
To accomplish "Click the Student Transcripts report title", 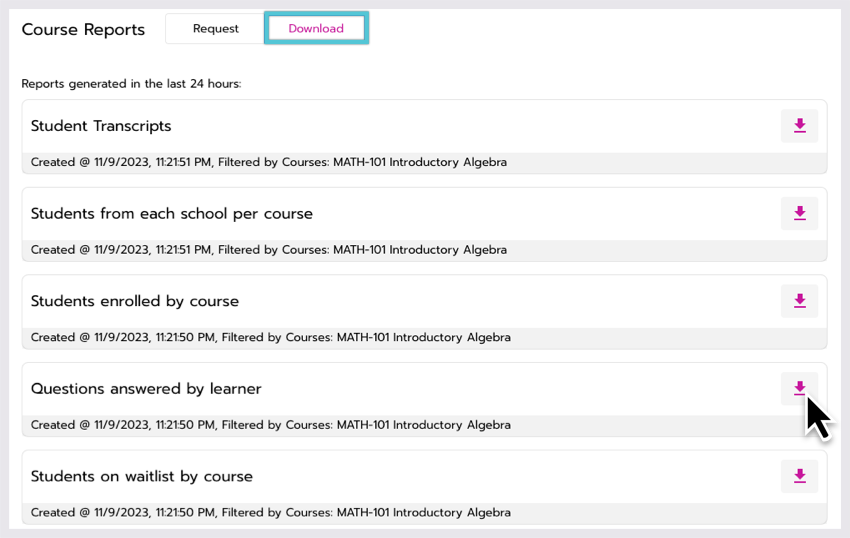I will (x=101, y=126).
